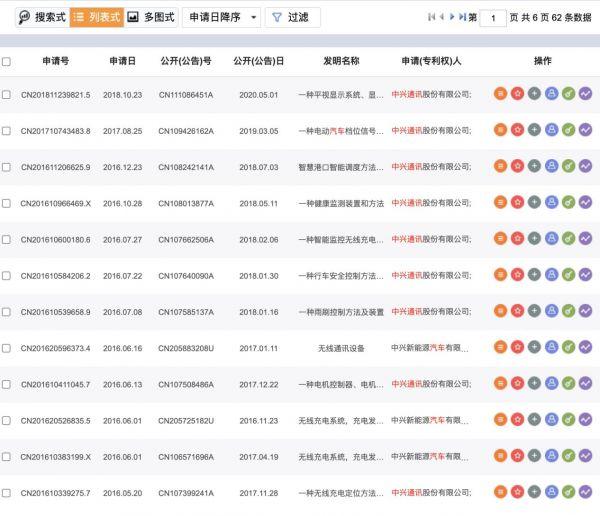Viewport: 600px width, 516px height.
Task: Open orange detail icon for CN201610383199.X
Action: tap(500, 456)
